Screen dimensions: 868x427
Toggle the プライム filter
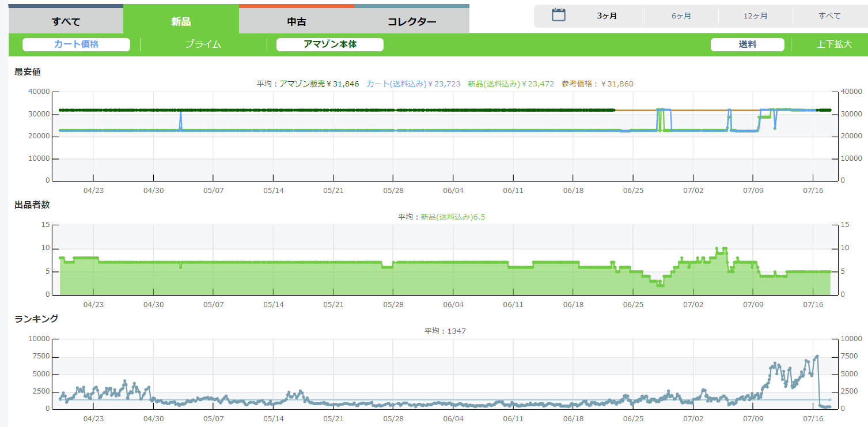pos(203,44)
